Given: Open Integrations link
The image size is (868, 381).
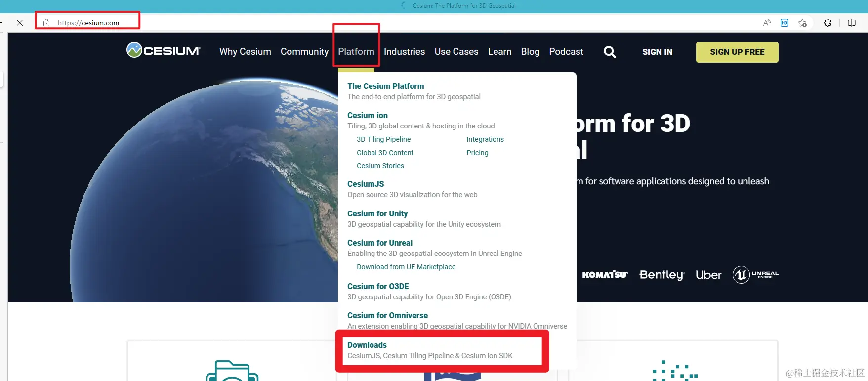Looking at the screenshot, I should (485, 139).
